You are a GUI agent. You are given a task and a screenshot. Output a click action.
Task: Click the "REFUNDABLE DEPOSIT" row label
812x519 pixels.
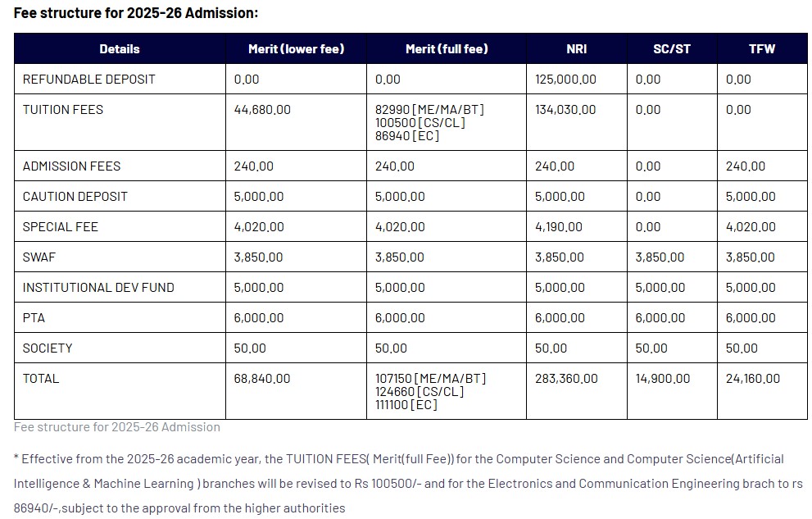click(88, 80)
